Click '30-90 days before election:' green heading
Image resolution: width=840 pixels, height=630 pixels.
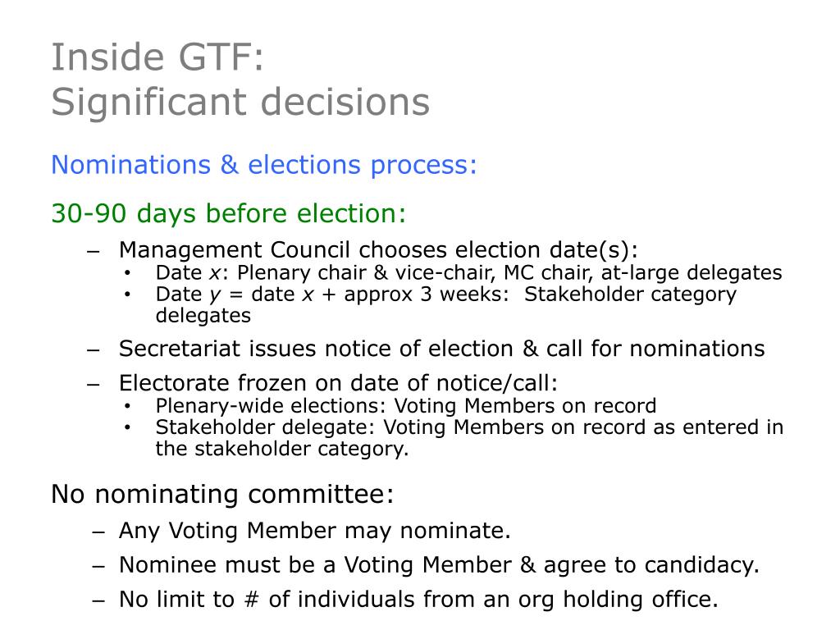click(x=228, y=213)
